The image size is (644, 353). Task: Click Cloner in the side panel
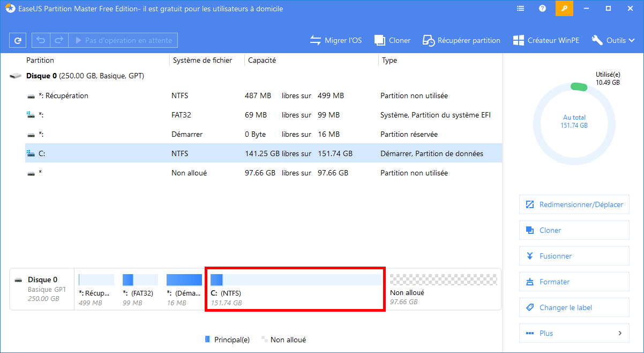tap(574, 230)
